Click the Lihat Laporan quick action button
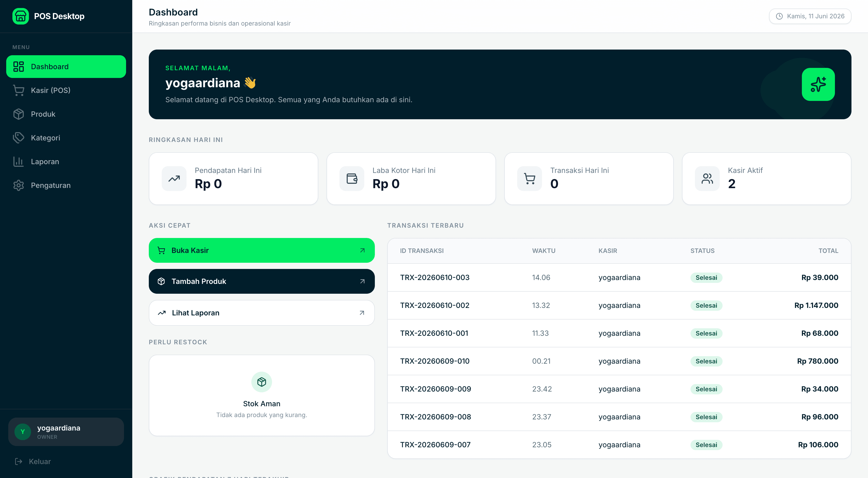The width and height of the screenshot is (868, 478). 261,313
